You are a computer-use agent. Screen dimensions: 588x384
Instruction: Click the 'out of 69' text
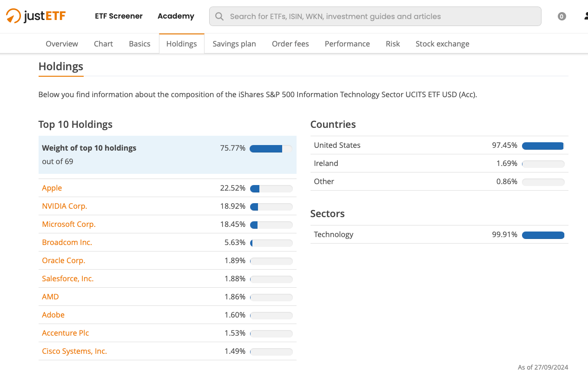point(58,161)
